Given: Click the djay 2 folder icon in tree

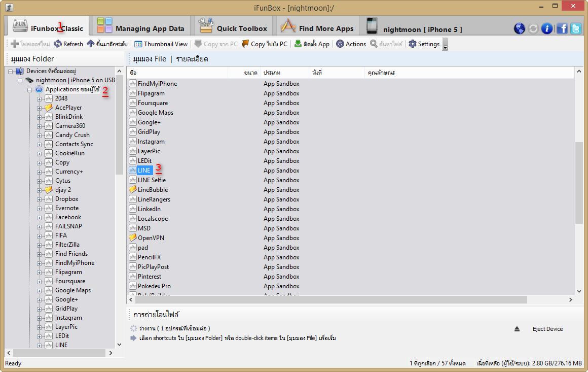Looking at the screenshot, I should coord(48,190).
